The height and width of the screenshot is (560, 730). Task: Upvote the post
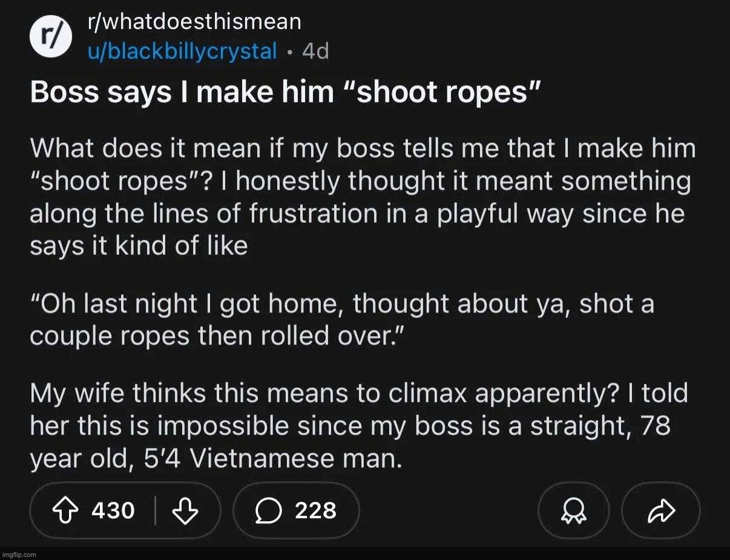click(67, 510)
